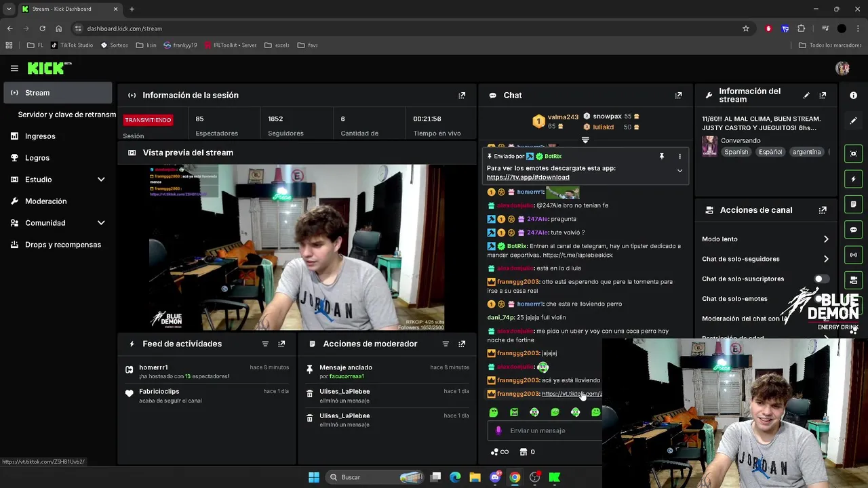Viewport: 868px width, 488px height.
Task: Open Modo lento options
Action: point(766,239)
